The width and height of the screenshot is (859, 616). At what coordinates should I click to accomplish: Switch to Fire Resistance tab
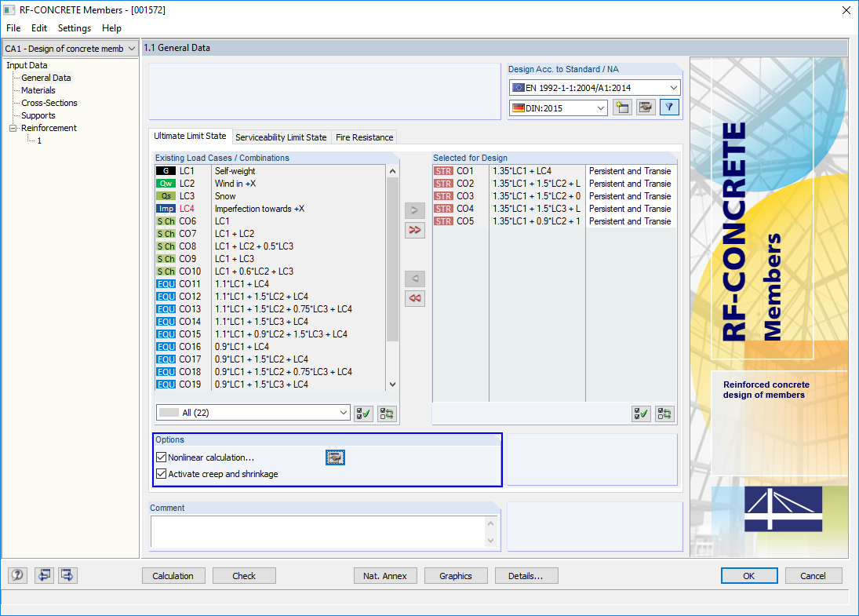pyautogui.click(x=364, y=137)
